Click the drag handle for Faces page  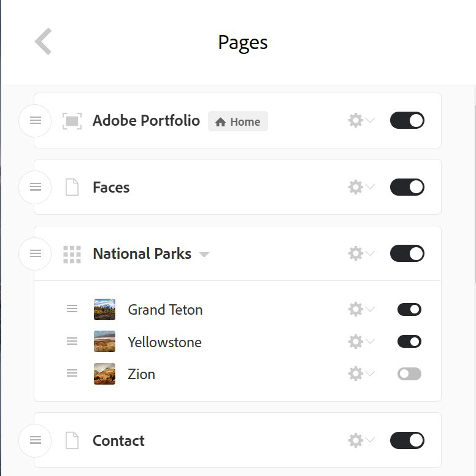(x=35, y=187)
